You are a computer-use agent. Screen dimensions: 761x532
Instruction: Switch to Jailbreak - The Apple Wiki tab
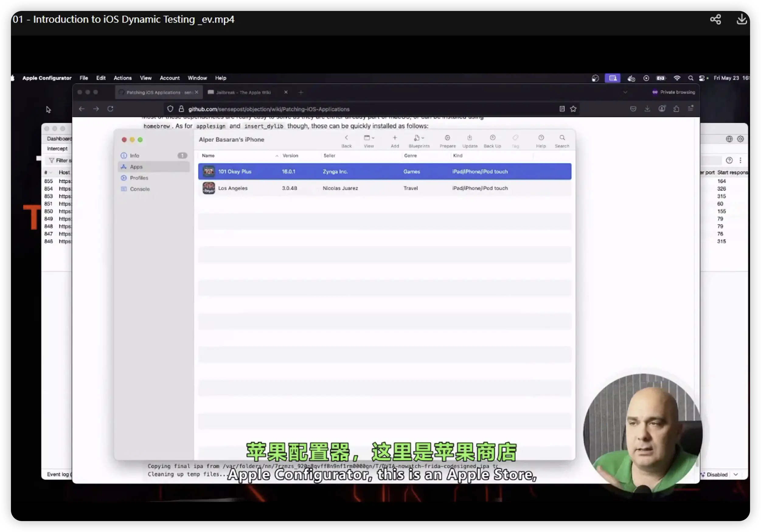[x=243, y=92]
